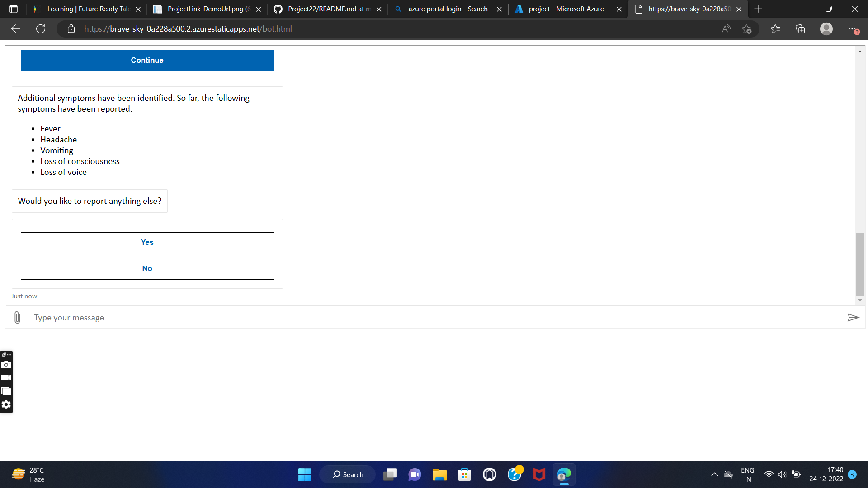
Task: Open browser Collections icon
Action: pyautogui.click(x=800, y=29)
